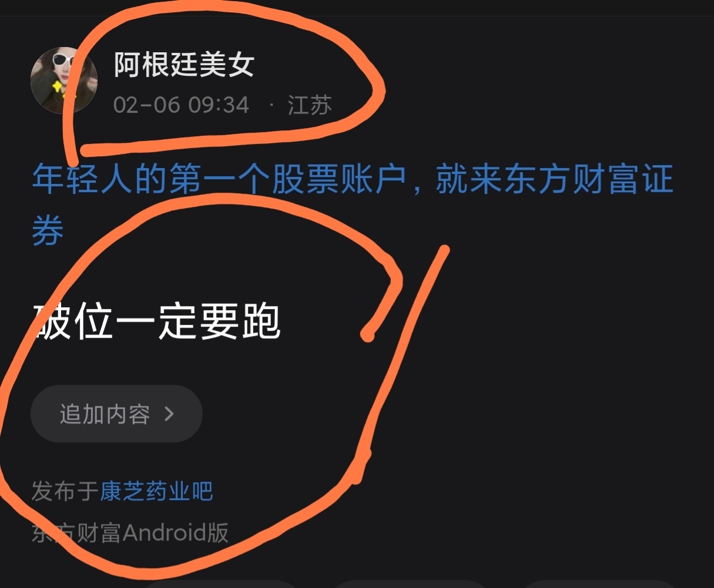Visit the 康芝药业吧 forum link
This screenshot has height=588, width=714.
pos(156,491)
